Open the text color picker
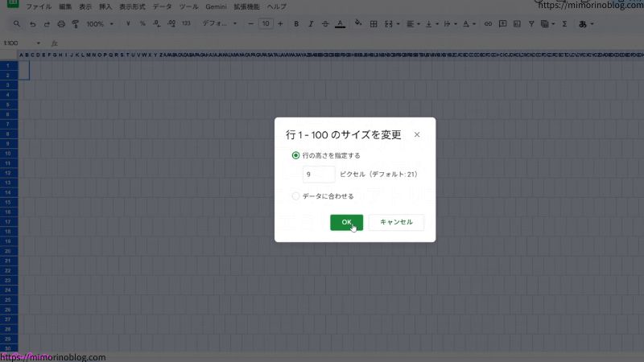The height and width of the screenshot is (362, 644). [x=340, y=24]
